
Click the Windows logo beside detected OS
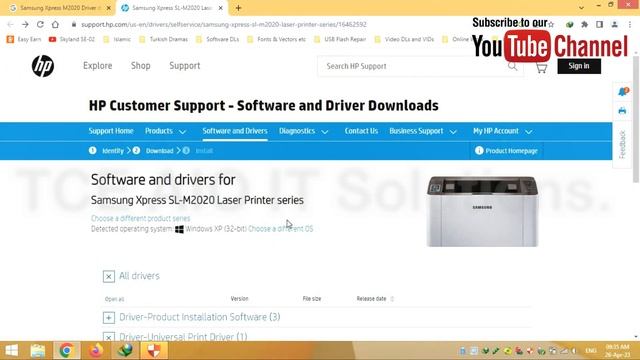point(179,229)
